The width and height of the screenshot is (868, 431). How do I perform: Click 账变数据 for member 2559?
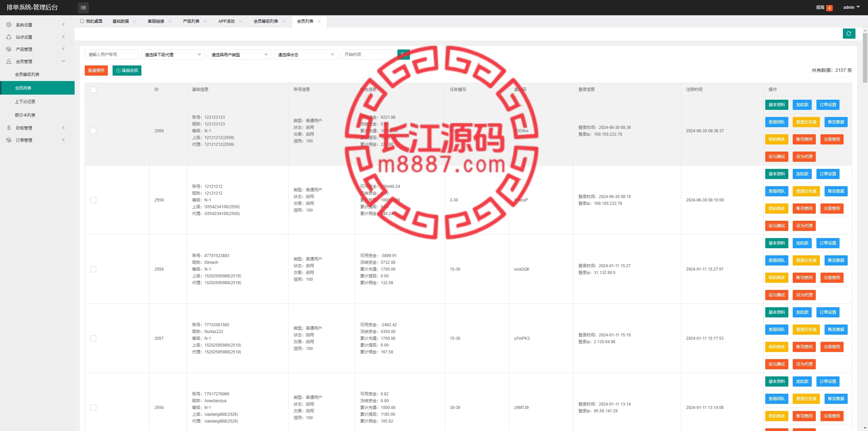click(836, 191)
